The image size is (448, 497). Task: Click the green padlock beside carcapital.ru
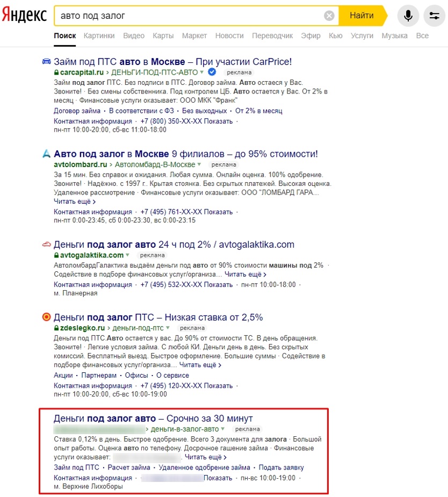click(x=56, y=73)
